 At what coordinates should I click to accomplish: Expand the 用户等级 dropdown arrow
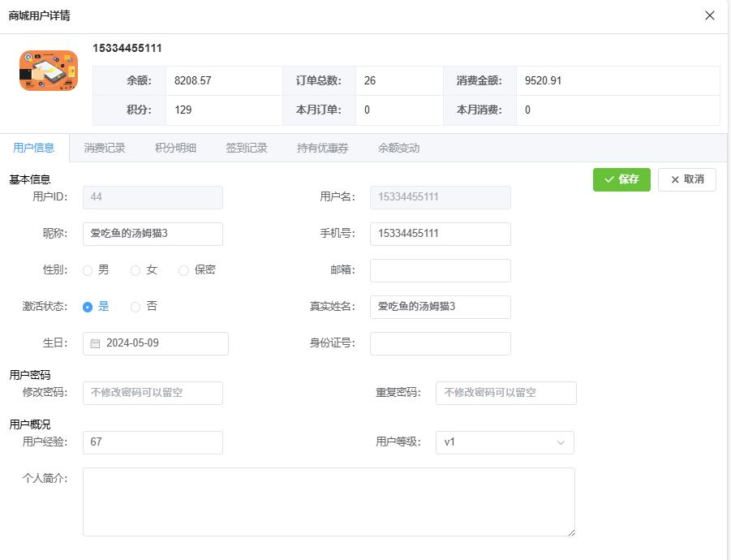click(x=560, y=442)
